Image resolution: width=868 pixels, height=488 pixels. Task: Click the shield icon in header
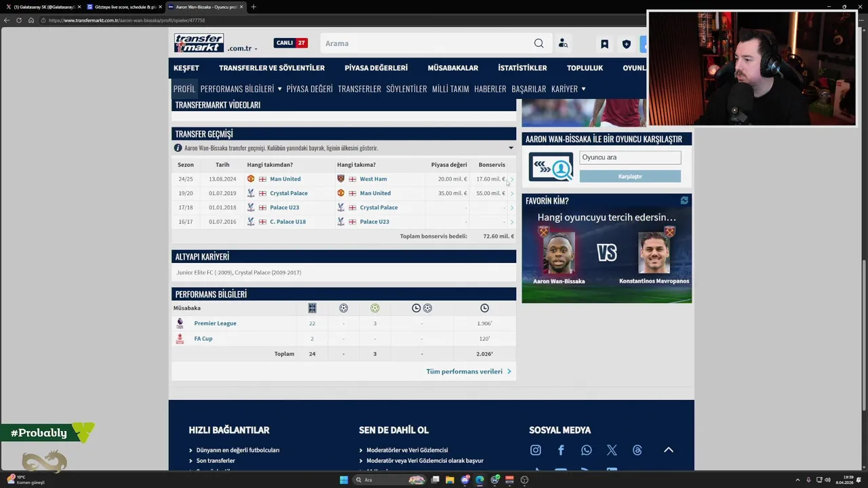point(627,44)
